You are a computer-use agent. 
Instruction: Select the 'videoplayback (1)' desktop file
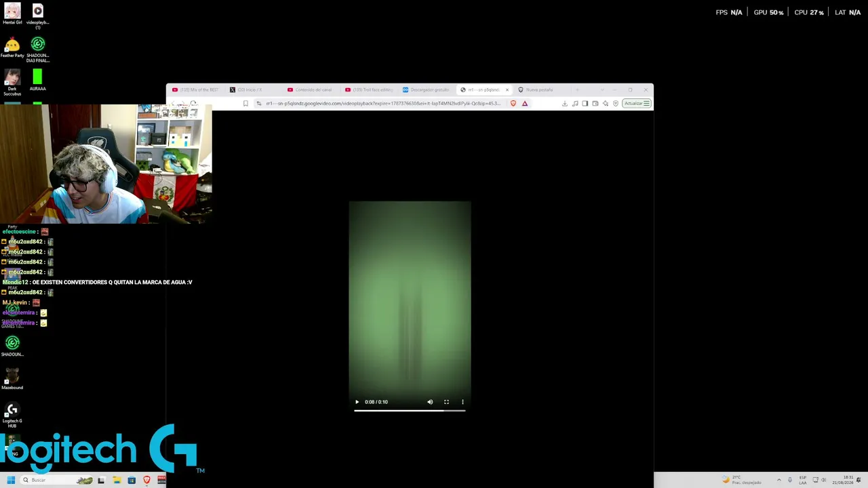(x=38, y=16)
